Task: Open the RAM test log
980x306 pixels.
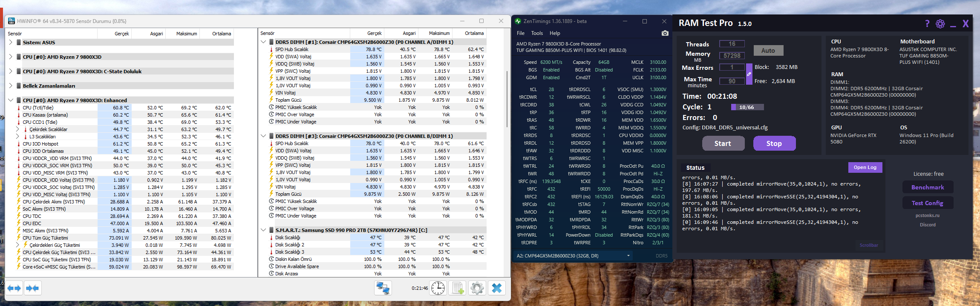Action: [x=865, y=167]
